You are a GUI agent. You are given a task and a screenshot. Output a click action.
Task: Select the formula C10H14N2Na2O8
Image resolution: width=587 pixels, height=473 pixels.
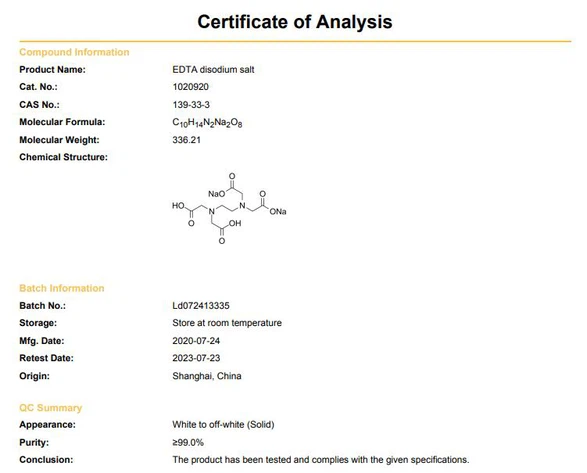[207, 123]
